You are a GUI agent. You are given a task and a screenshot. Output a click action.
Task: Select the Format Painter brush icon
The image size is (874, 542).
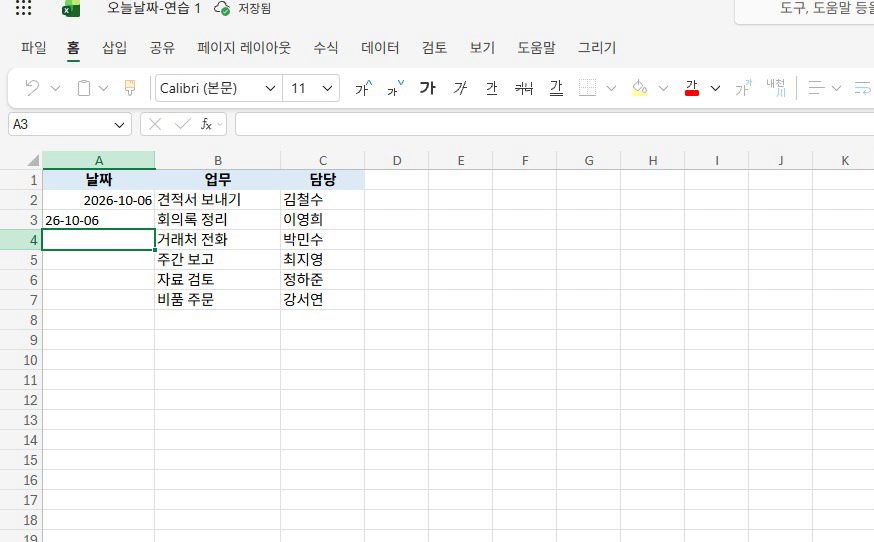coord(130,88)
